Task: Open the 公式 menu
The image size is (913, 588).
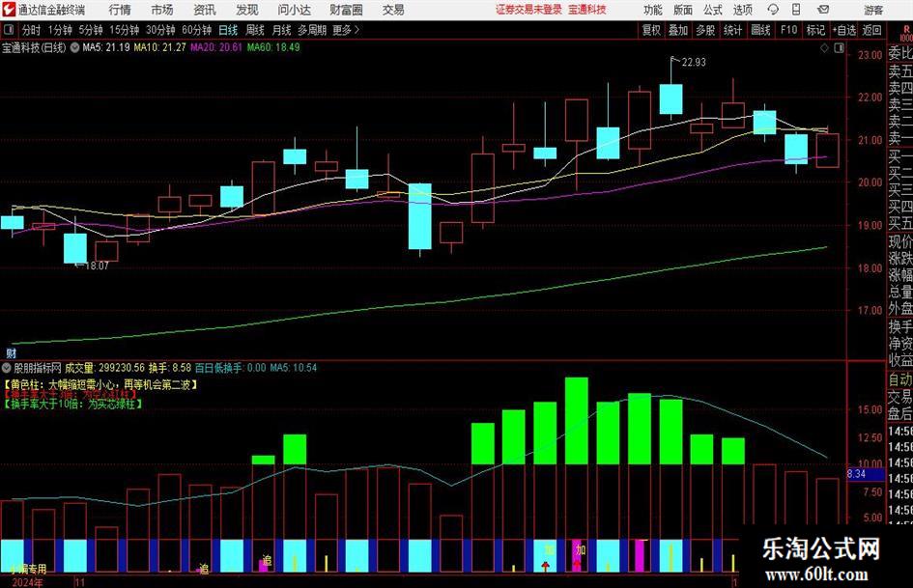Action: click(x=713, y=10)
